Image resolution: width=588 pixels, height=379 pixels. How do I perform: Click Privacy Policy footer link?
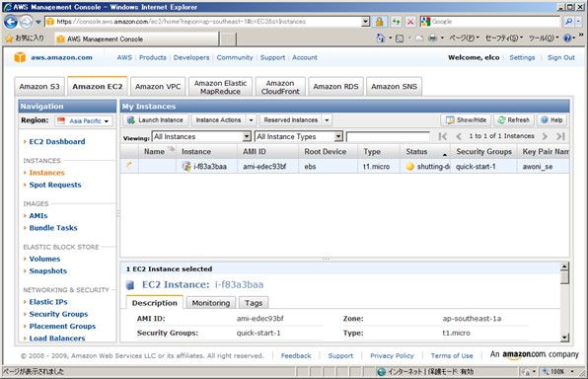coord(392,355)
